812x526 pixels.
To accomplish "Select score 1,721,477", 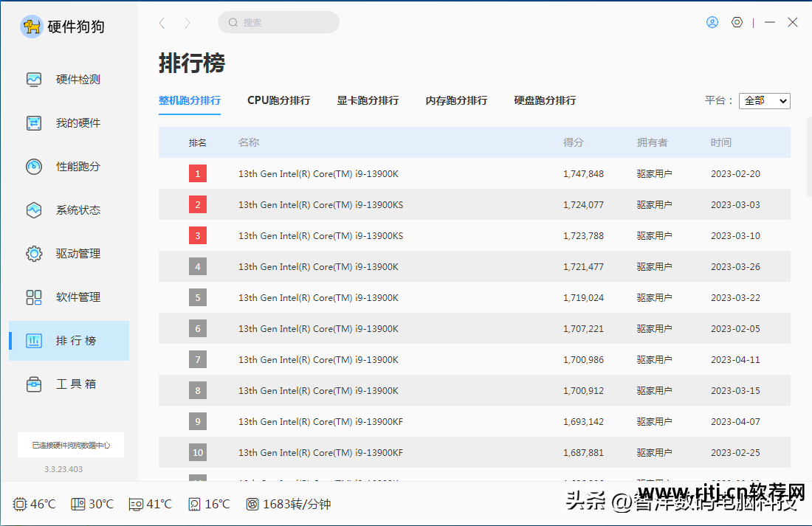I will coord(584,266).
